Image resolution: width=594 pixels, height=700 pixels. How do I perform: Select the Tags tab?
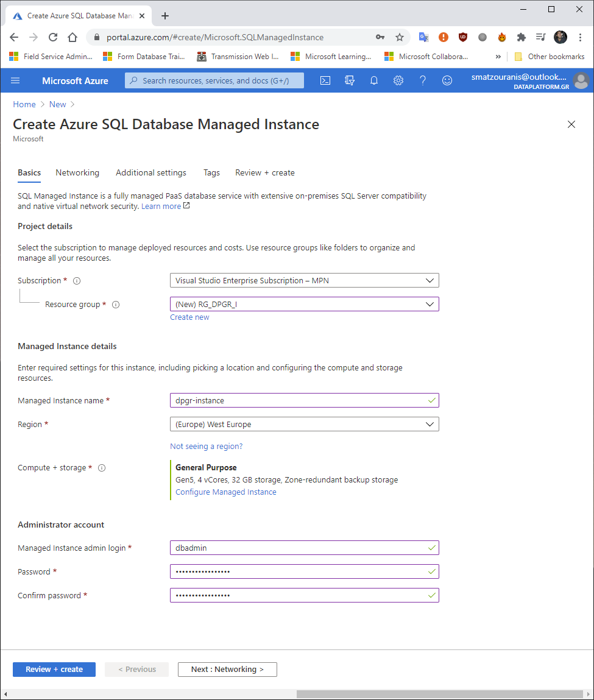[x=211, y=172]
